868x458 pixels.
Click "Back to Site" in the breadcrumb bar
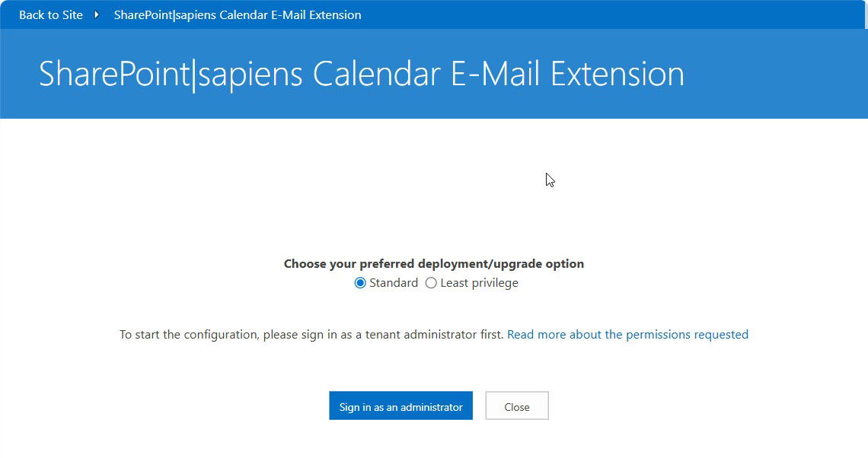51,15
